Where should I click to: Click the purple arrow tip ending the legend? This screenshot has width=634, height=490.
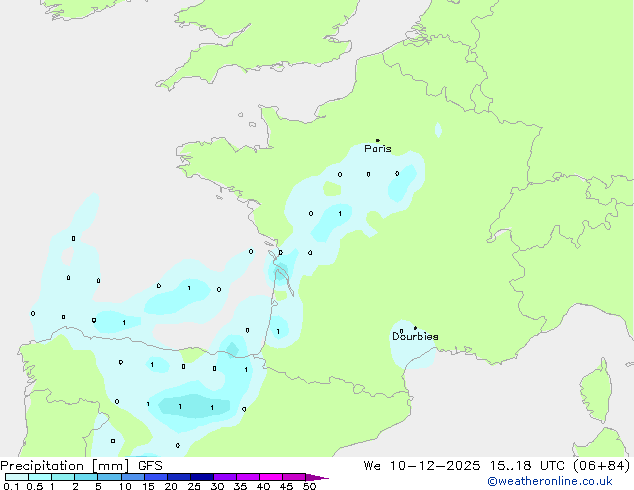[x=317, y=477]
